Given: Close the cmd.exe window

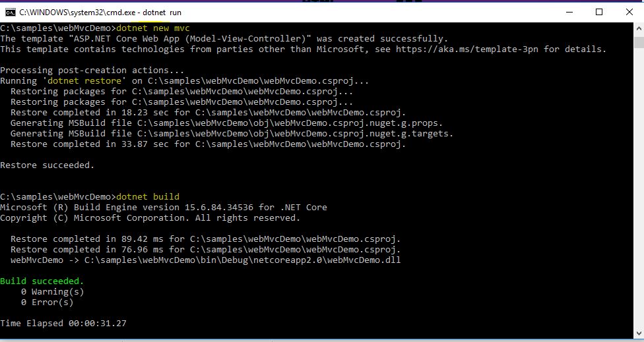Looking at the screenshot, I should tap(629, 13).
